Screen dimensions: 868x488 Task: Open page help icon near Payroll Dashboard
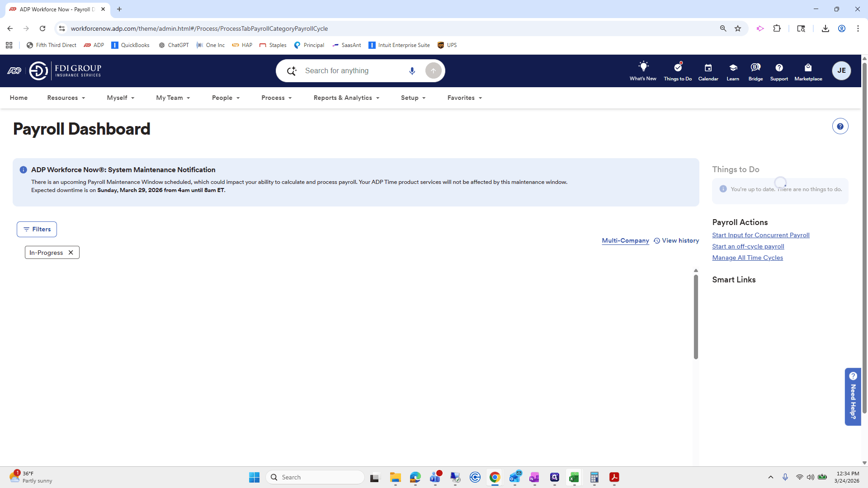pos(840,127)
